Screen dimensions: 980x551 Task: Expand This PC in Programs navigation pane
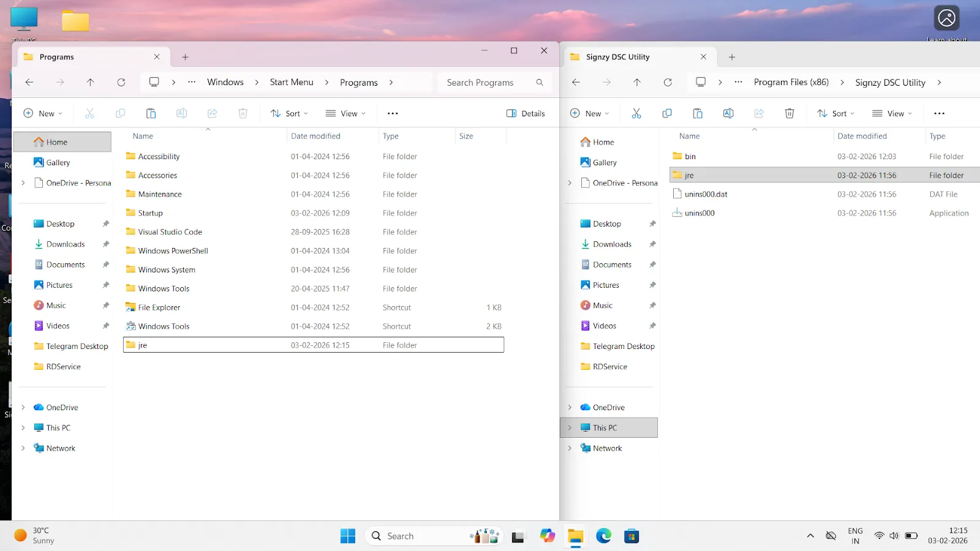(23, 428)
